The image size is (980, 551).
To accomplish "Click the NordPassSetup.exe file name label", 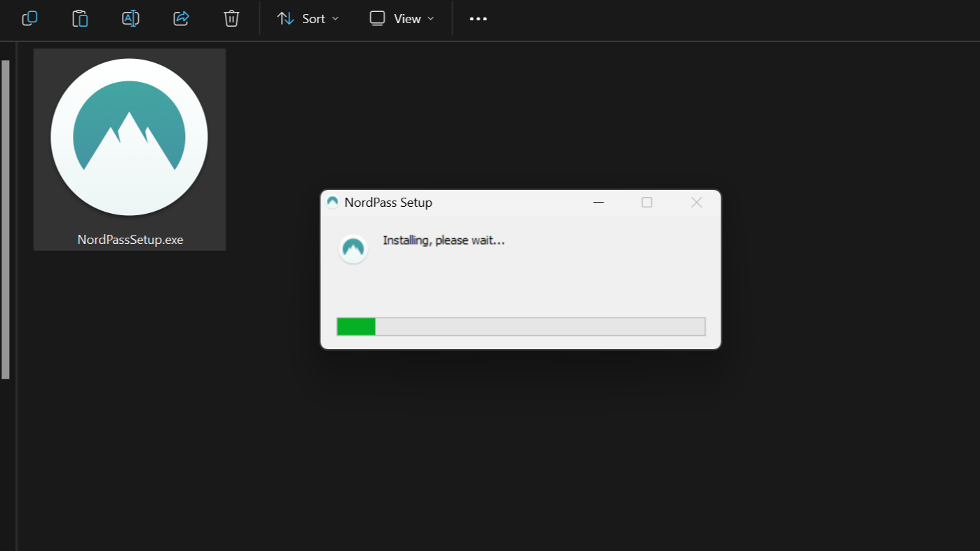I will pos(130,240).
